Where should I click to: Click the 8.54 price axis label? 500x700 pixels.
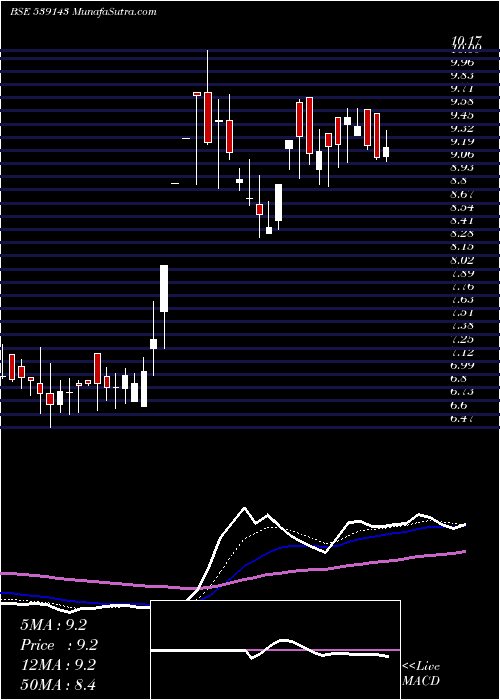click(x=461, y=207)
